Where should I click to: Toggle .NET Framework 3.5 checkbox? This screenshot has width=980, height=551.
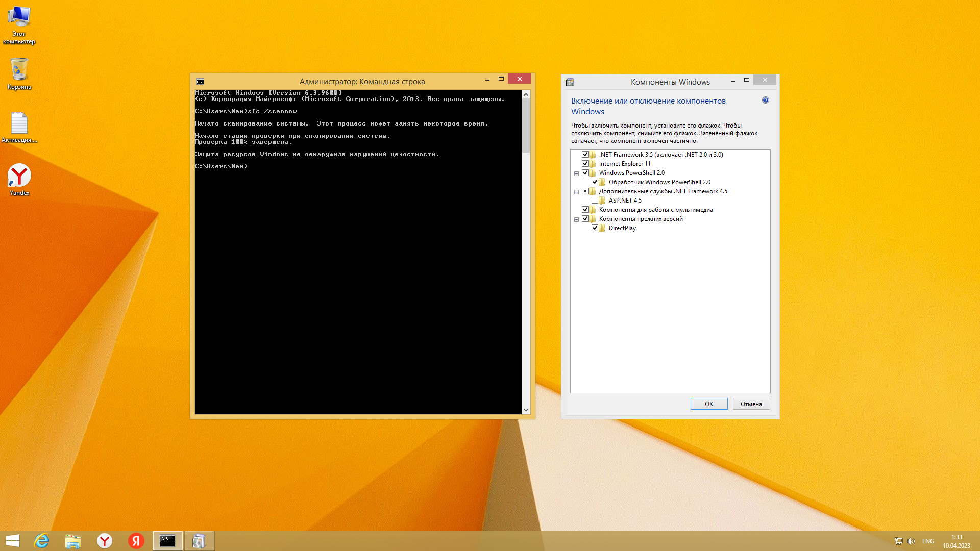tap(585, 155)
